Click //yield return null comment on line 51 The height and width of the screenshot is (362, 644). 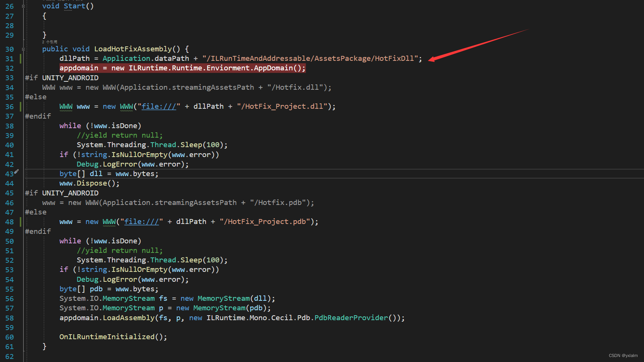click(120, 251)
